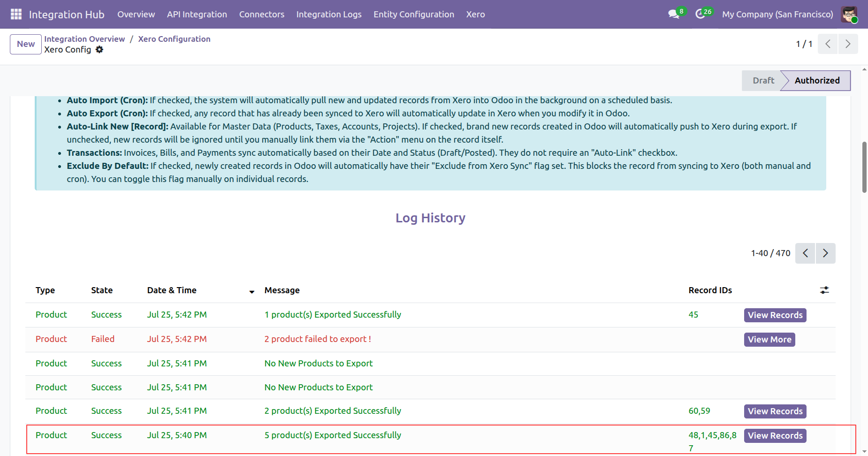Viewport: 868px width, 456px height.
Task: Open the user avatar menu
Action: click(849, 14)
